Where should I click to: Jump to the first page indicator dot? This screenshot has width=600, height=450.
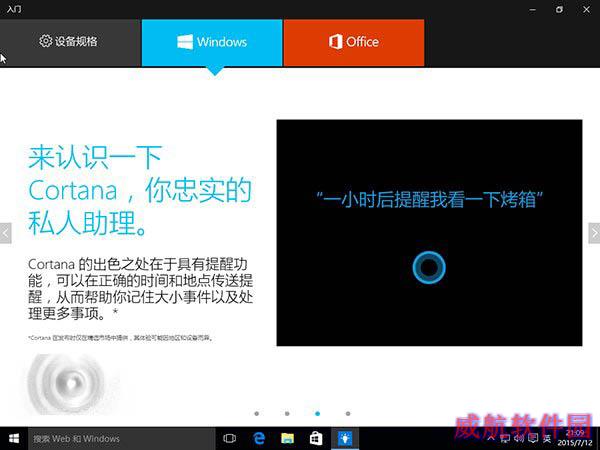[x=257, y=414]
